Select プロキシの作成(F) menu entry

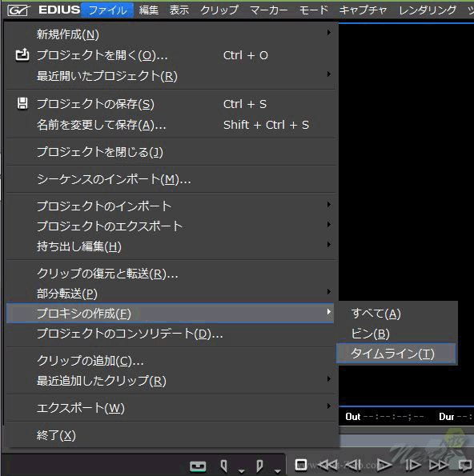click(171, 314)
